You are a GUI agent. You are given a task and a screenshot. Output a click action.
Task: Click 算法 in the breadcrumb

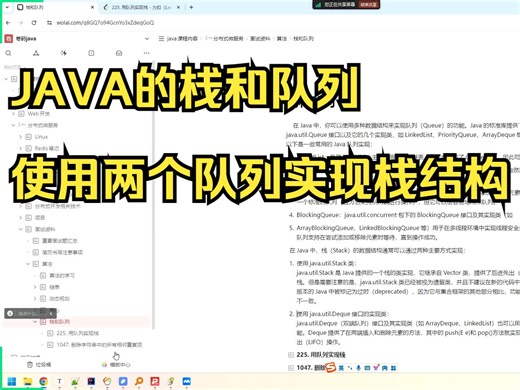(x=282, y=39)
